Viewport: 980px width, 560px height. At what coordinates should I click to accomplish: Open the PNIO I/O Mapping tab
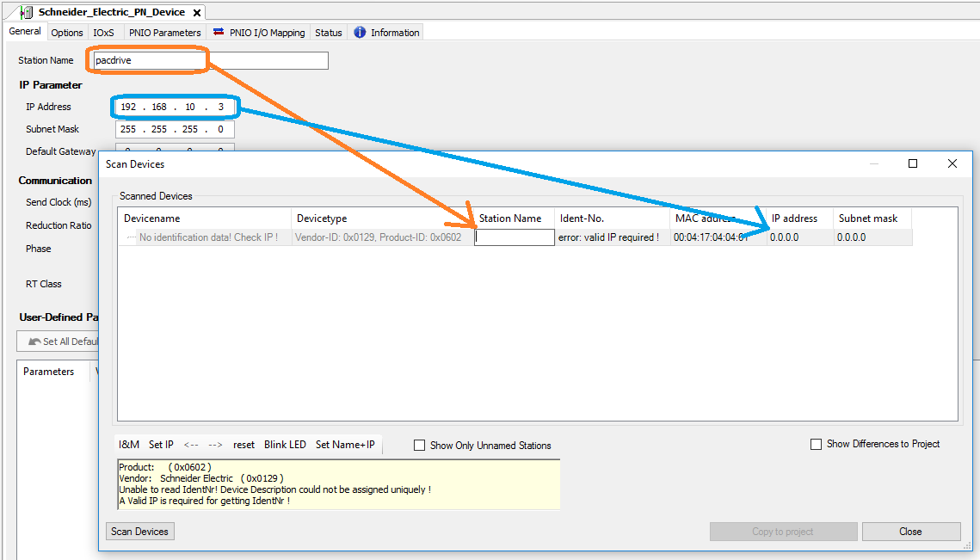pyautogui.click(x=259, y=33)
